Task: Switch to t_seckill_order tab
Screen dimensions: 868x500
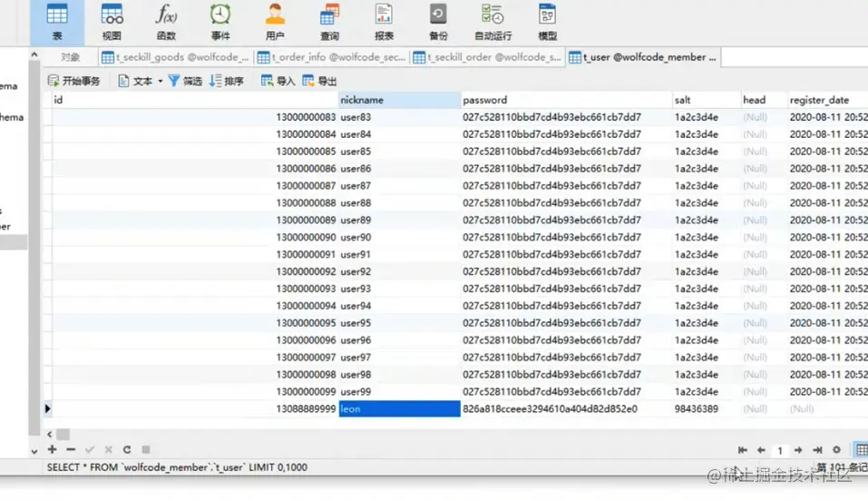Action: pyautogui.click(x=488, y=57)
